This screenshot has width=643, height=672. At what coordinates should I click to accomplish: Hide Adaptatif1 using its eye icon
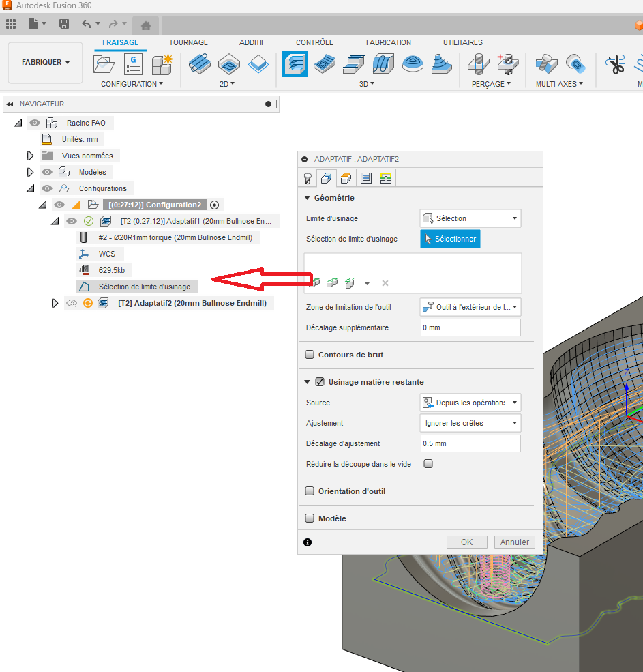coord(72,221)
